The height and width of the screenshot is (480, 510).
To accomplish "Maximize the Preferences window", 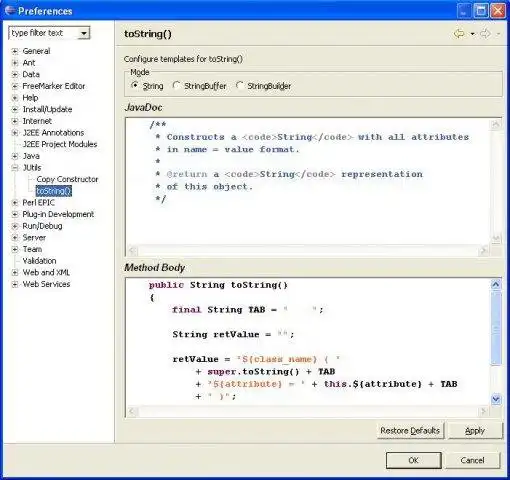I will tap(481, 11).
